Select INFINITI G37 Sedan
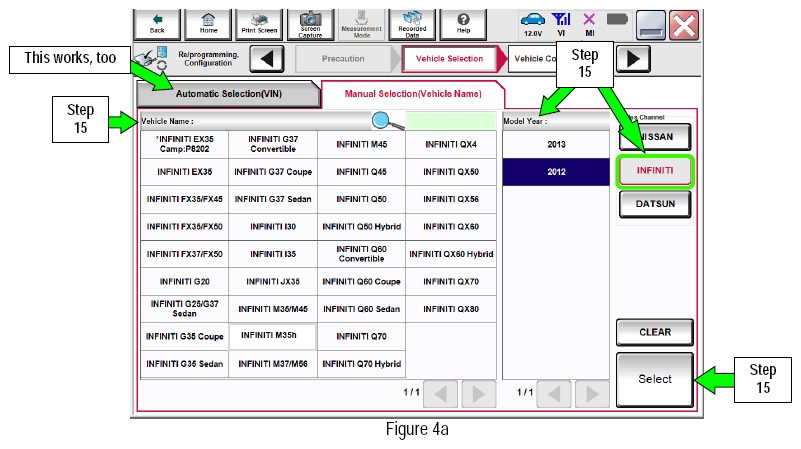 click(273, 199)
